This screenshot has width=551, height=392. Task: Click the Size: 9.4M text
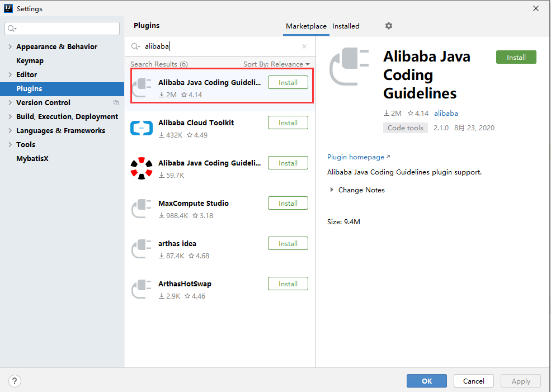pos(343,221)
